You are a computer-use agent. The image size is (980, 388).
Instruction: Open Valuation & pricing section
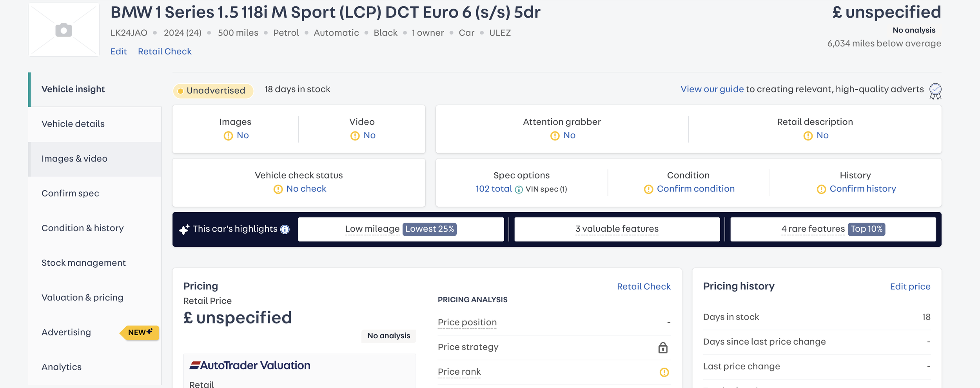(95, 298)
